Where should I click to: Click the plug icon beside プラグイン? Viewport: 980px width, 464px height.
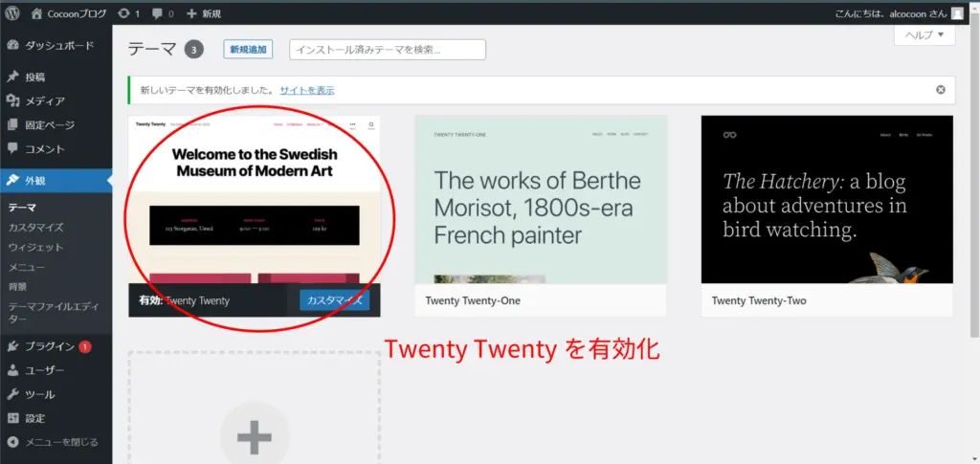(12, 346)
